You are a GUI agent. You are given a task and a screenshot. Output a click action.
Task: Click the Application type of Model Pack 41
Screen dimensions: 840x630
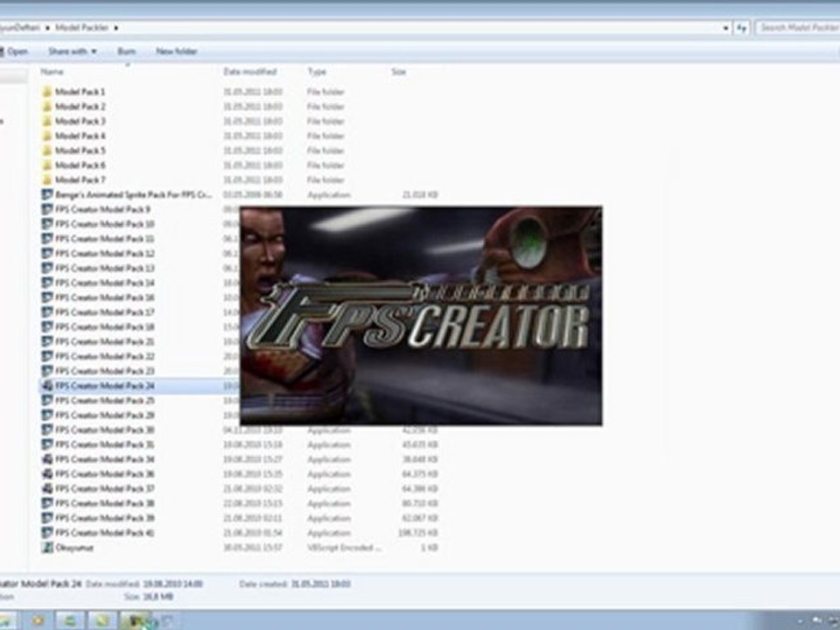click(x=329, y=533)
